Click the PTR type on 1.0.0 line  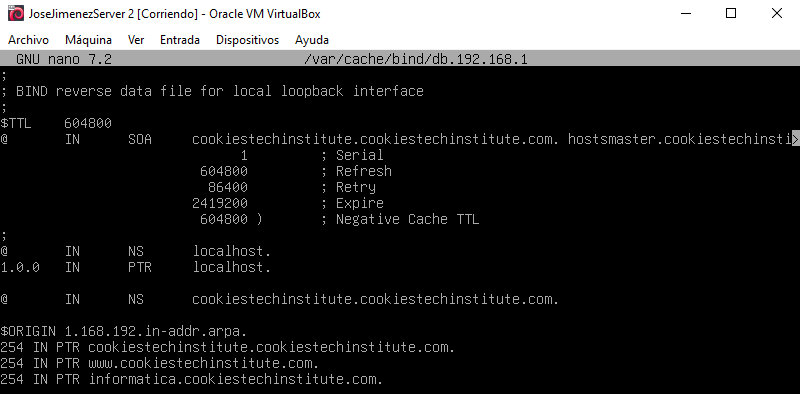point(140,267)
